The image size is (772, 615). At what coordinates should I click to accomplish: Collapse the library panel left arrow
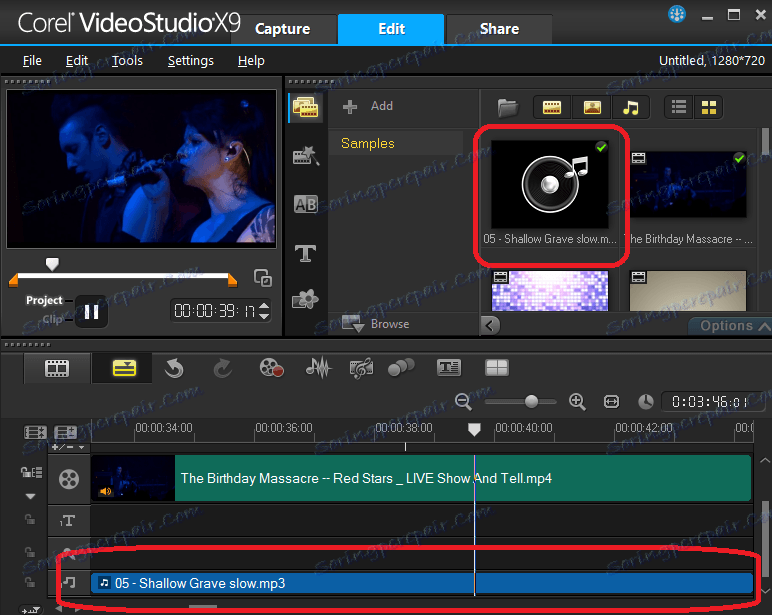click(490, 325)
